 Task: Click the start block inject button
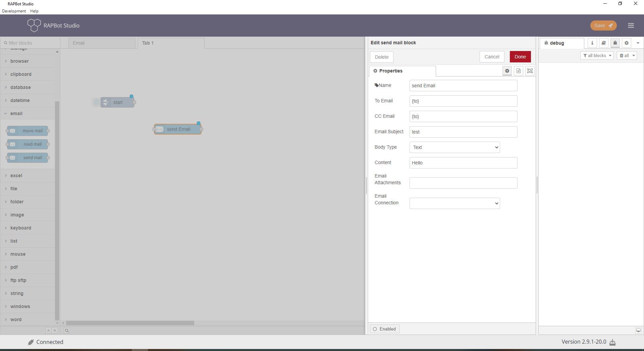(96, 102)
